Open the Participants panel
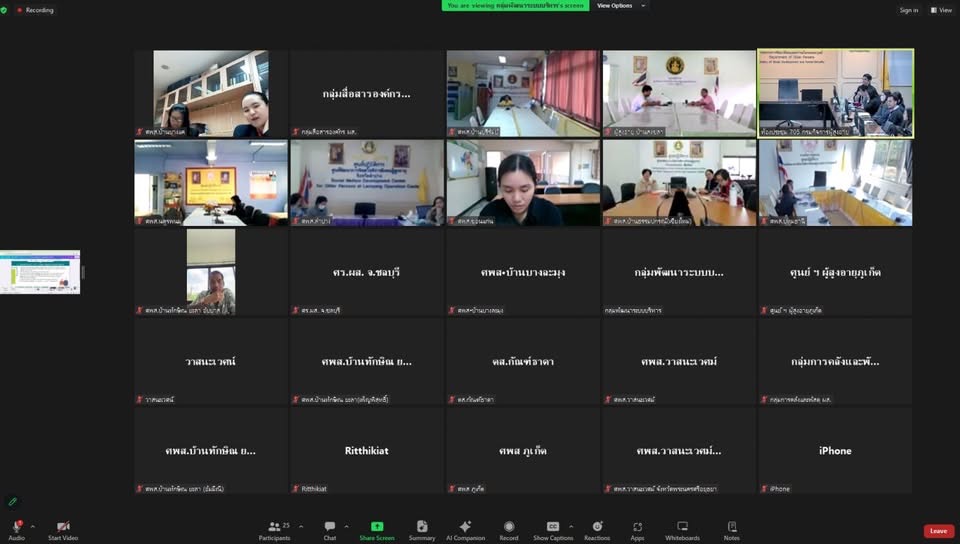This screenshot has height=544, width=960. pyautogui.click(x=274, y=529)
